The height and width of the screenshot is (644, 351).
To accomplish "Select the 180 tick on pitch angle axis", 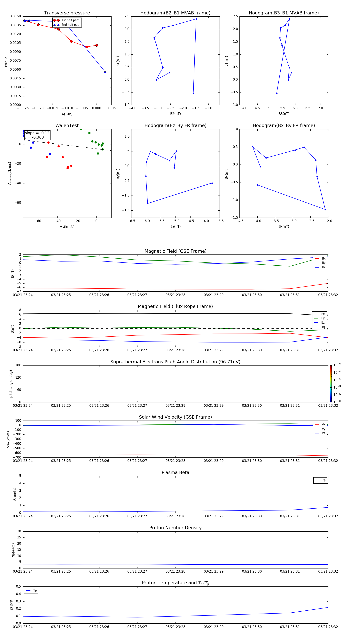I will 18,365.
